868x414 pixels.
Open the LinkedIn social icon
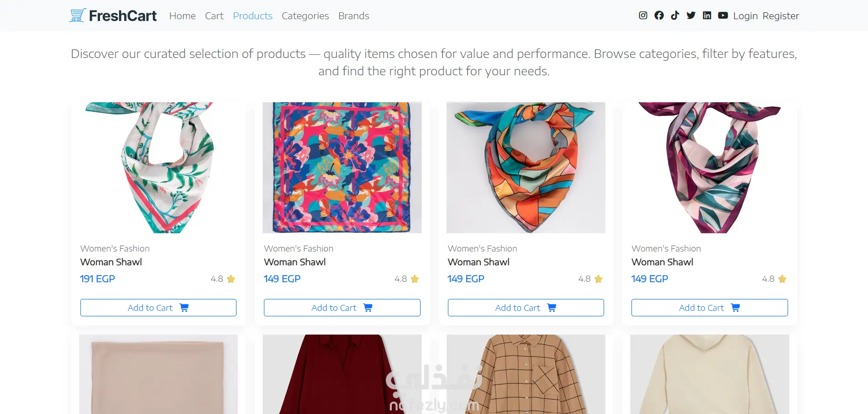click(x=707, y=16)
